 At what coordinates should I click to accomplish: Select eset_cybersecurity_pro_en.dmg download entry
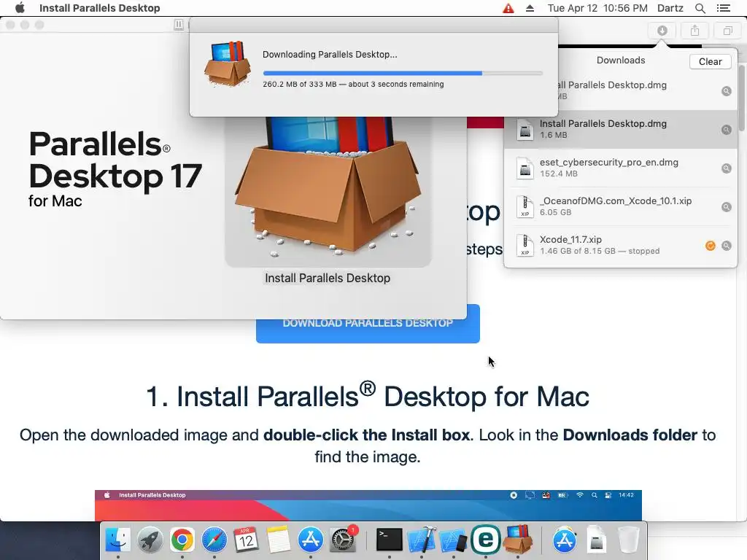click(621, 168)
